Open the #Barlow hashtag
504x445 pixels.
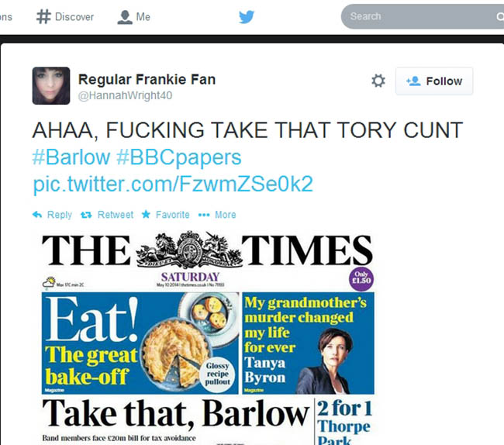71,157
